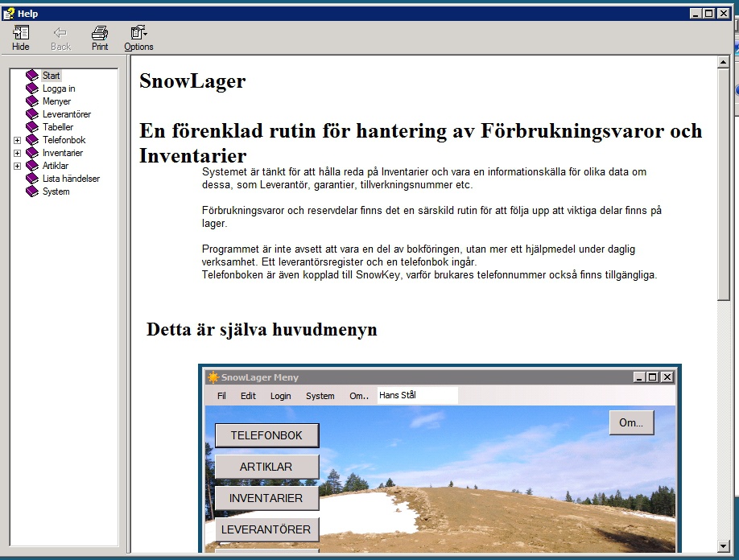
Task: Minimize the Help window
Action: coord(696,14)
